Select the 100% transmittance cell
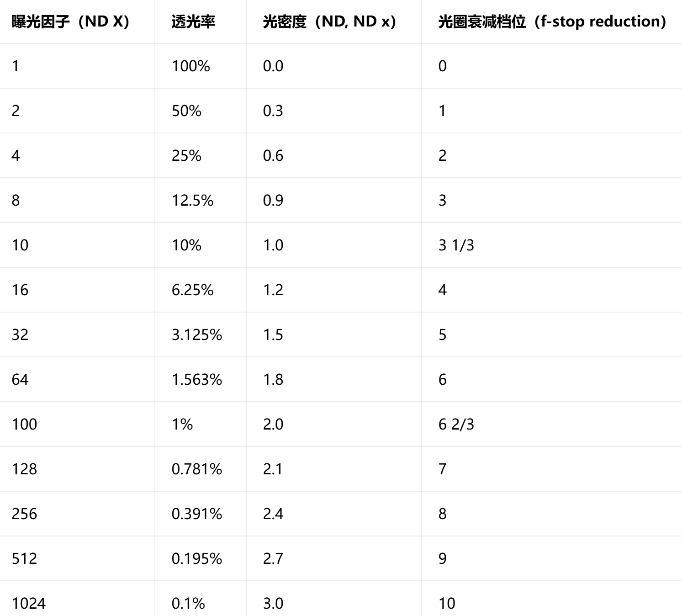The width and height of the screenshot is (682, 616). click(191, 66)
